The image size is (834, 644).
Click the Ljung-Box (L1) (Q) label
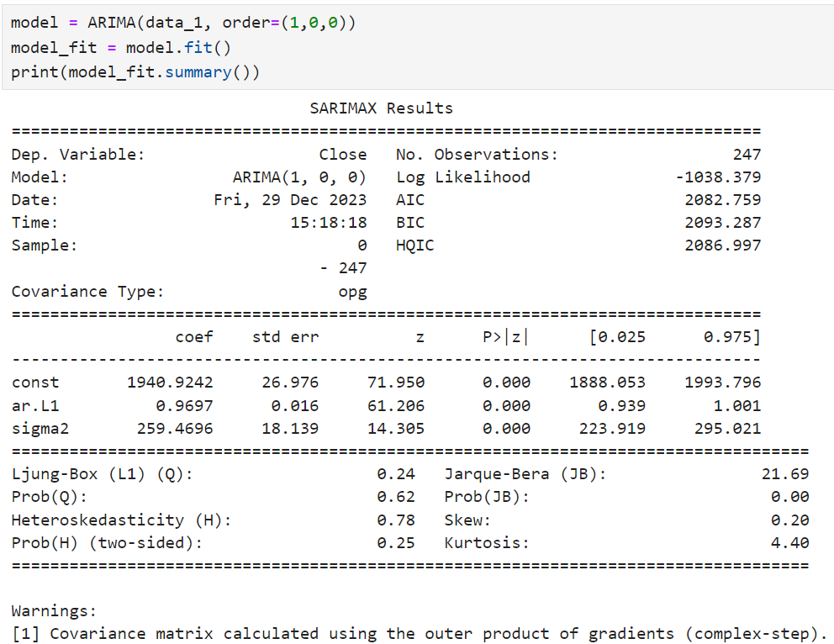(x=103, y=474)
